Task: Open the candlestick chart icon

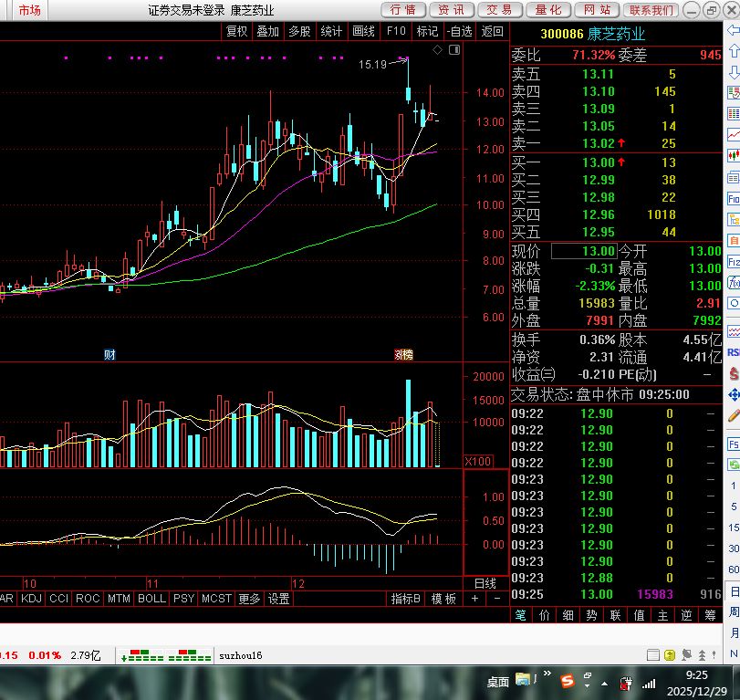Action: 734,155
